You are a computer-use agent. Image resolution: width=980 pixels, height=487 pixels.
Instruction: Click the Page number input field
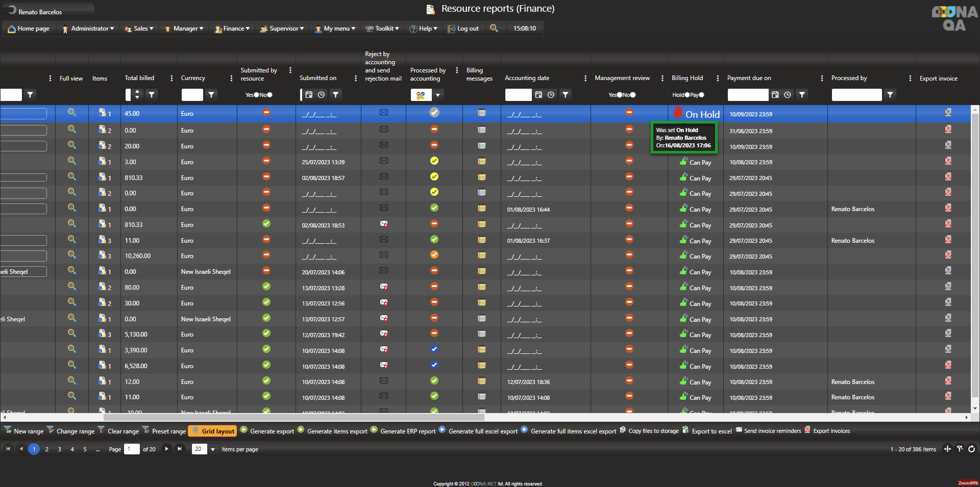pos(131,449)
